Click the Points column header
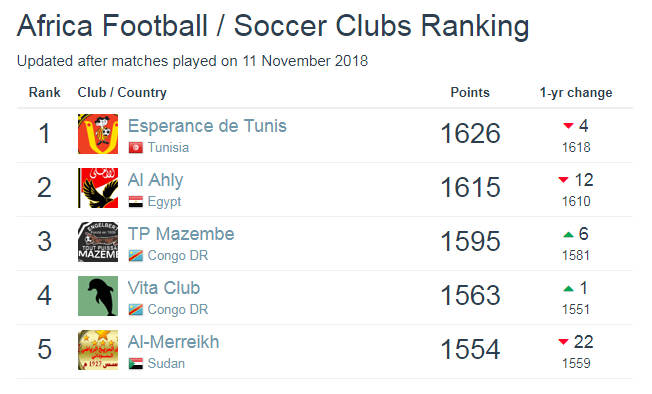 tap(470, 92)
